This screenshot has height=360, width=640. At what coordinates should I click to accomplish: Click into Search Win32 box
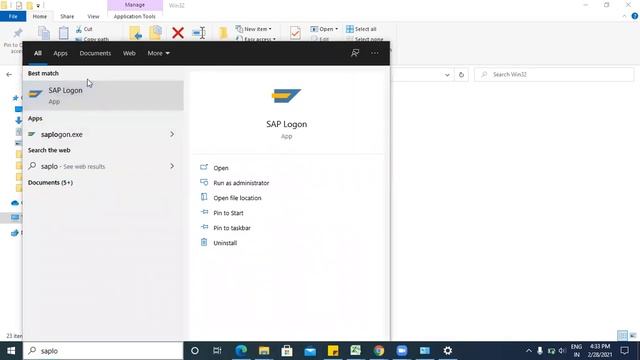pos(554,75)
